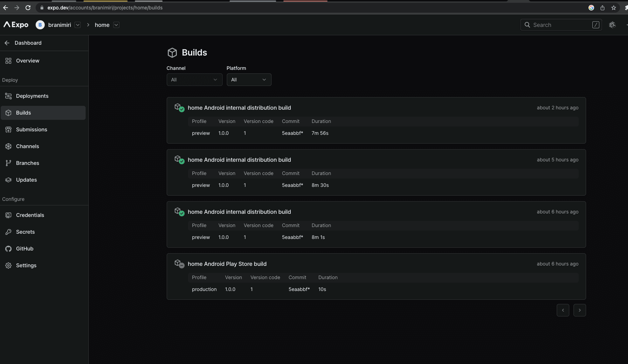Click the browser share icon
This screenshot has height=364, width=628.
[602, 8]
